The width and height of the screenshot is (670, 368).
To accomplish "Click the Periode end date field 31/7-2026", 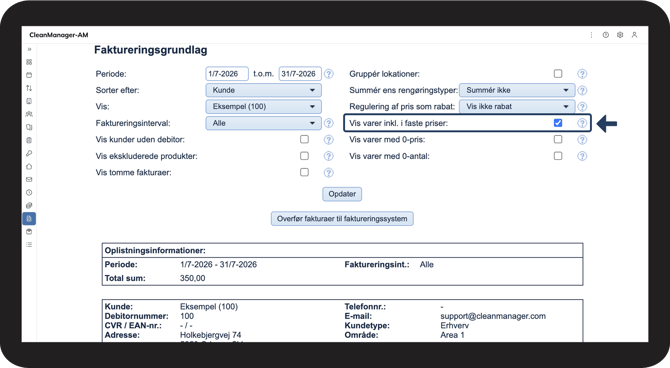I will [300, 74].
